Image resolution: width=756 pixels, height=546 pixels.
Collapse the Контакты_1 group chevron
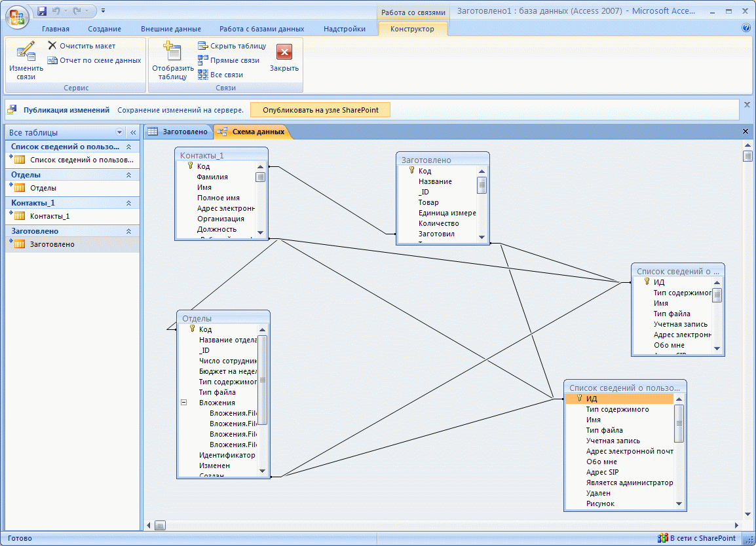[129, 203]
